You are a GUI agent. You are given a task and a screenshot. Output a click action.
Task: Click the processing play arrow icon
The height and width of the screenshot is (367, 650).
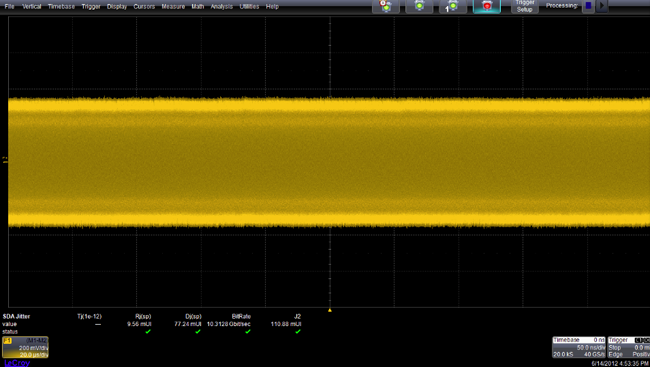tap(602, 6)
